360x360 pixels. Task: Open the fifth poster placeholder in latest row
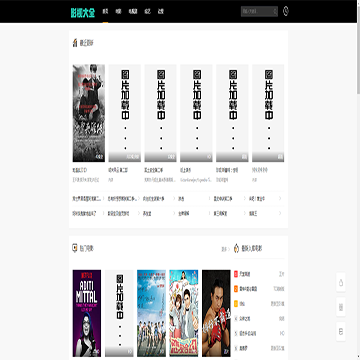(232, 113)
